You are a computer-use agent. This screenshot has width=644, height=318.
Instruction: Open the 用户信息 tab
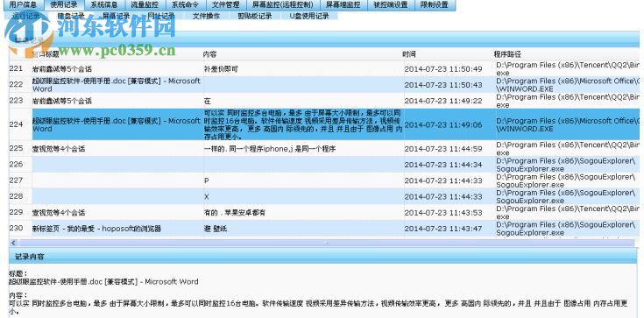click(23, 5)
